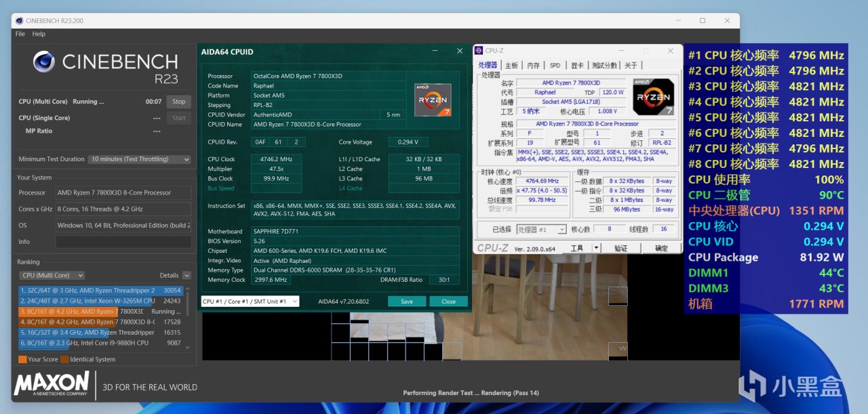Click the L3 Cache value 96 MB
868x414 pixels.
point(424,179)
